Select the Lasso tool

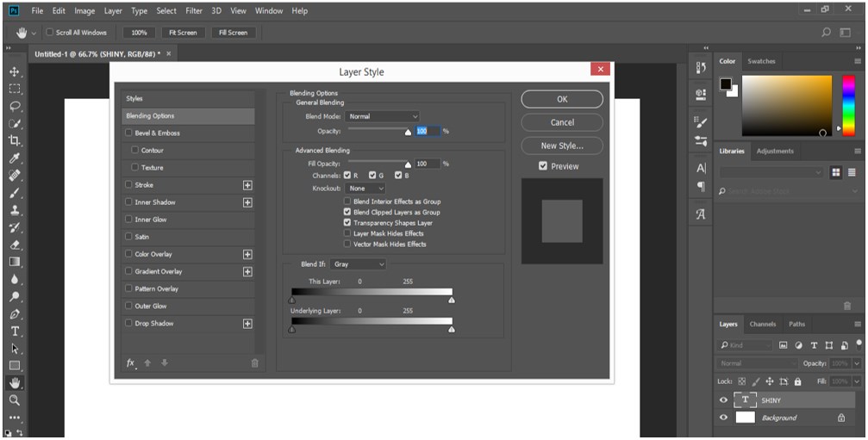tap(15, 106)
